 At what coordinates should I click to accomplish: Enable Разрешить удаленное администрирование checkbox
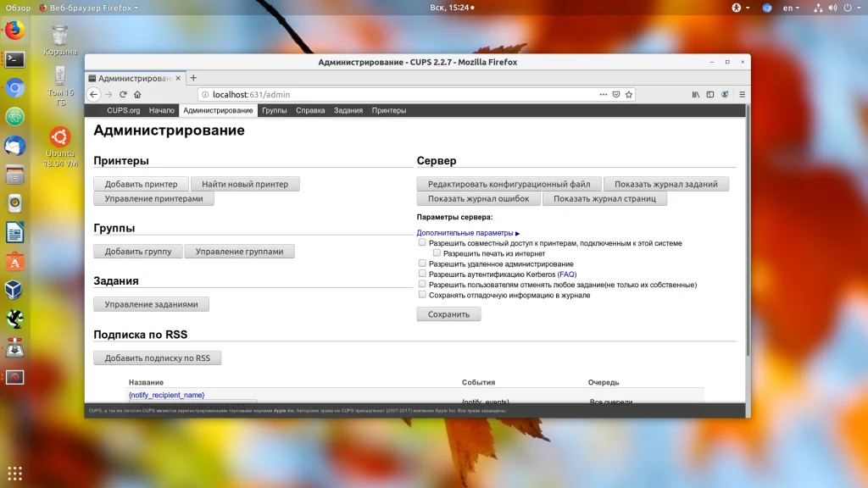click(x=422, y=263)
